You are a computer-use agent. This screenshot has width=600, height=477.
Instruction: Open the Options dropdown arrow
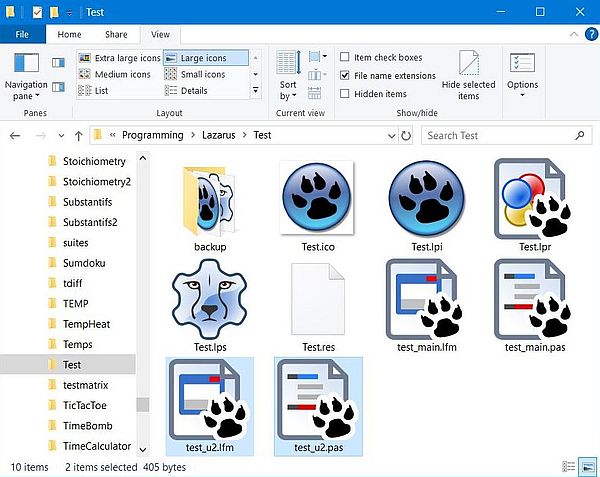[x=522, y=94]
